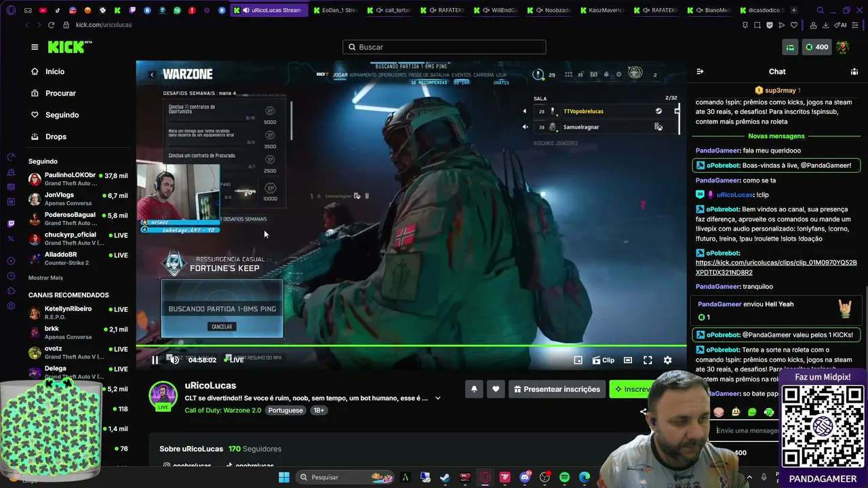Enter fullscreen video mode
This screenshot has height=488, width=868.
point(648,360)
